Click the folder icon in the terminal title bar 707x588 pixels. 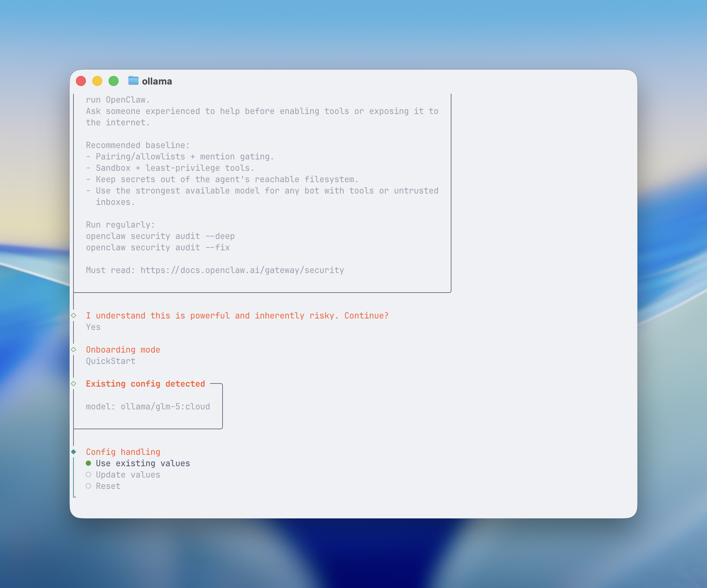133,81
